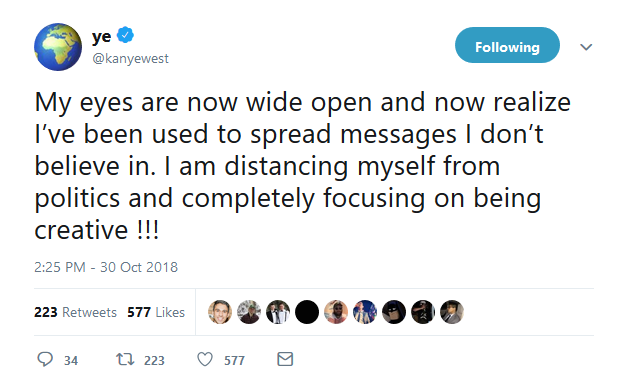This screenshot has width=625, height=390.
Task: Toggle the Following button
Action: click(x=507, y=45)
